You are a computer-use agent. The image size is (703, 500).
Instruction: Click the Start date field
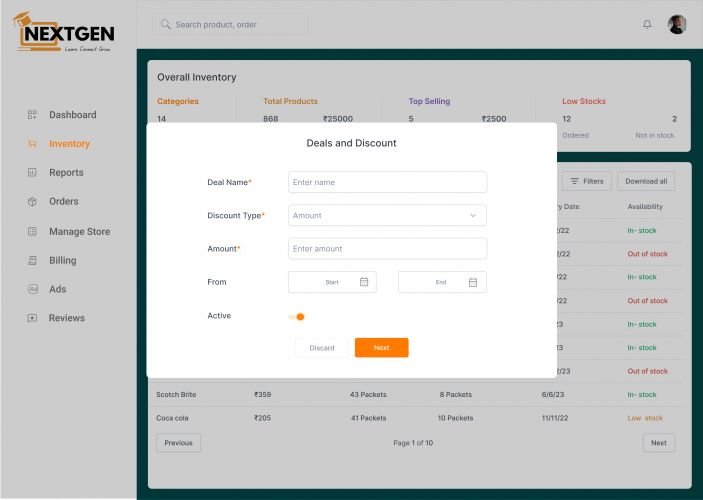point(332,282)
